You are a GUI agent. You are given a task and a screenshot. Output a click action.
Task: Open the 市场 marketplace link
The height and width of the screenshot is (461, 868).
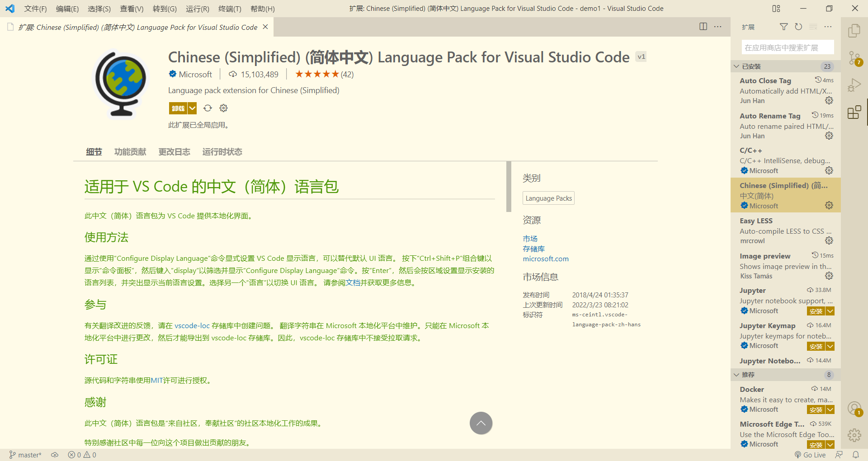pyautogui.click(x=530, y=239)
